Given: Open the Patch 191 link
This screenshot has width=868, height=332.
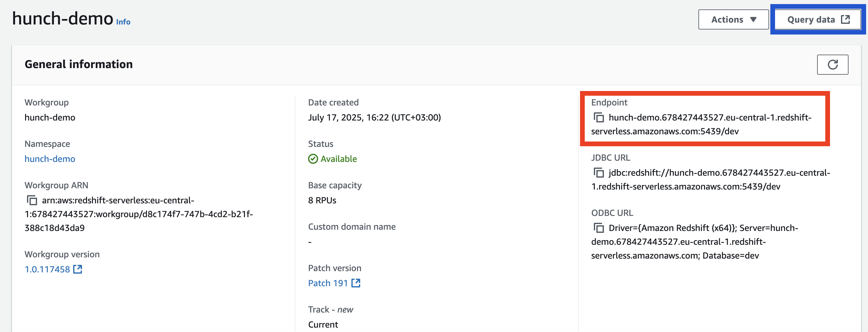Looking at the screenshot, I should [x=327, y=283].
